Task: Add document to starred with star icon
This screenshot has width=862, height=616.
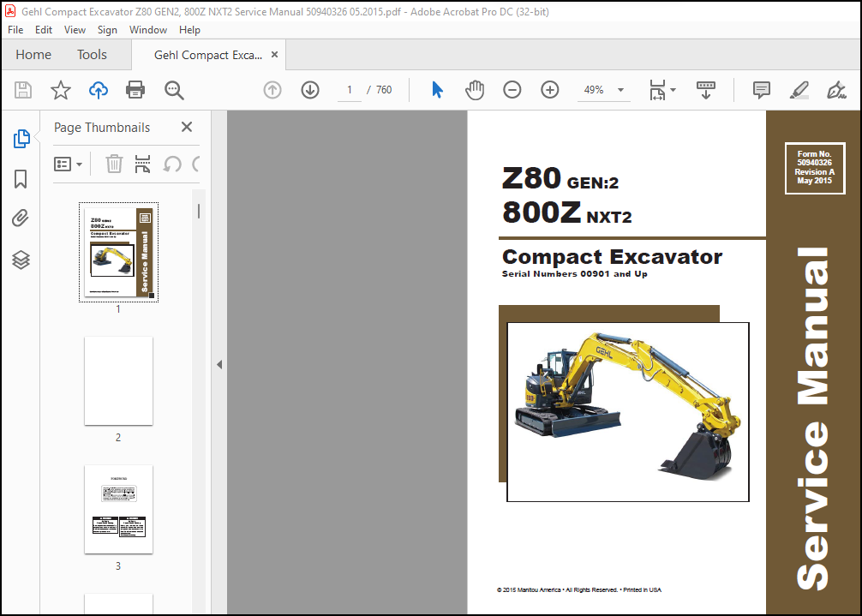Action: point(61,90)
